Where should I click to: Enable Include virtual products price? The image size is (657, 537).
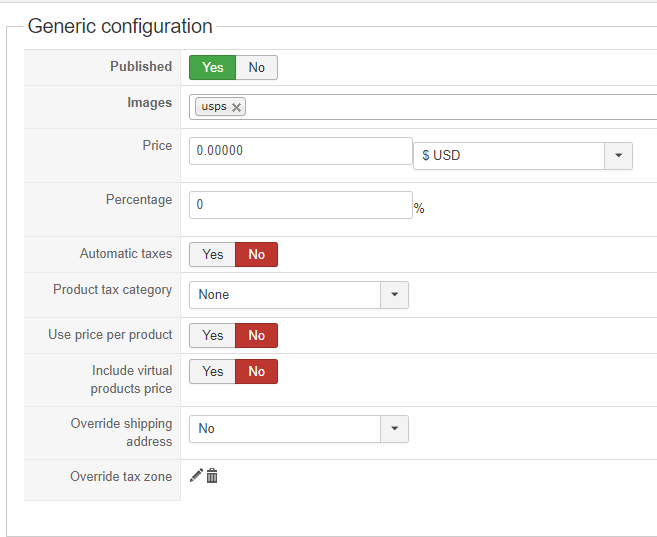pos(213,371)
